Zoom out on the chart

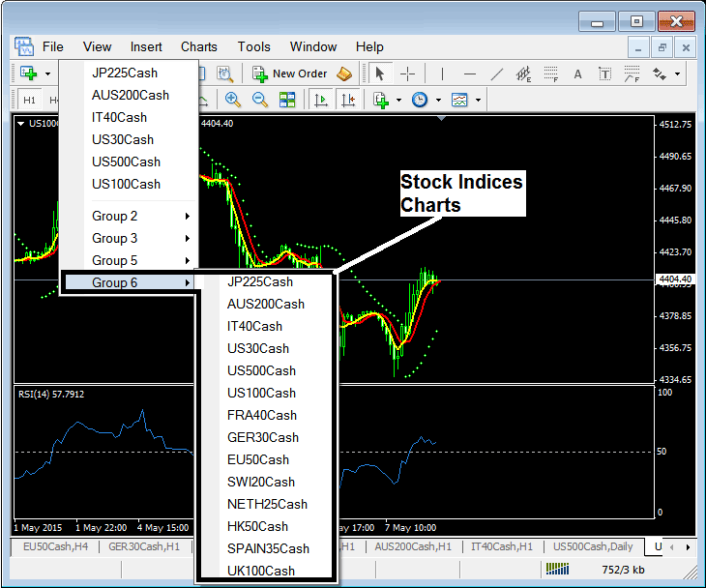tap(260, 100)
